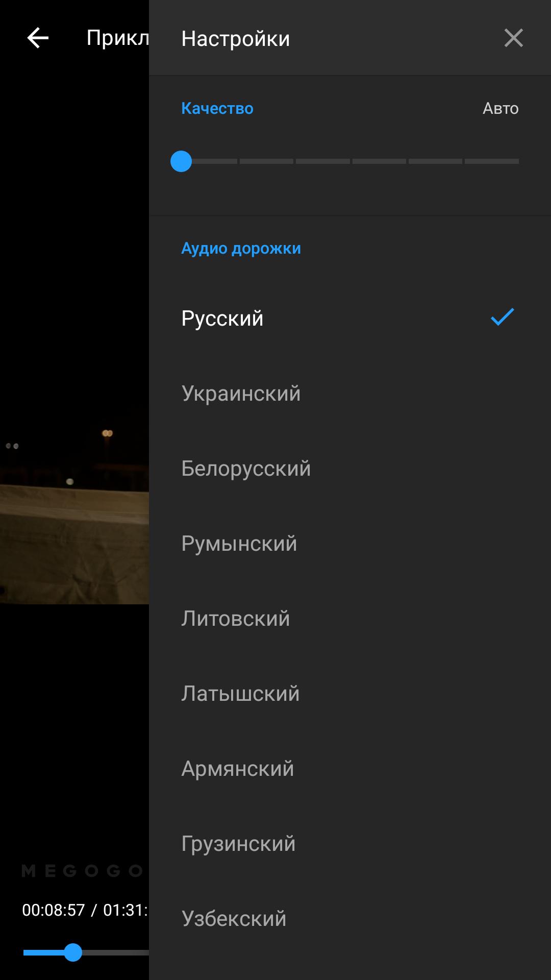
Task: Tap the Качество section heading
Action: coord(217,108)
